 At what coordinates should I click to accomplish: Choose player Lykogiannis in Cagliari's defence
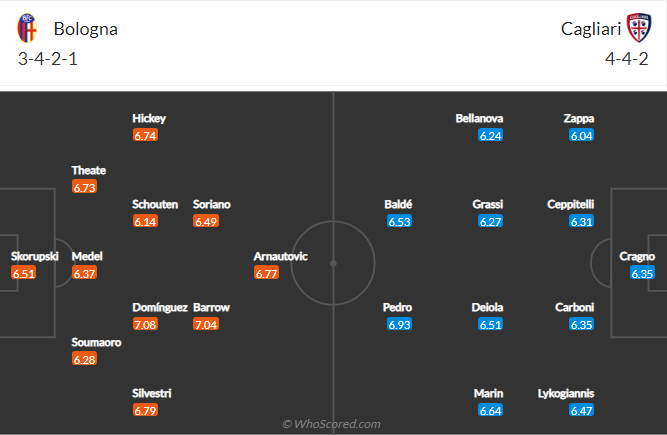point(566,393)
